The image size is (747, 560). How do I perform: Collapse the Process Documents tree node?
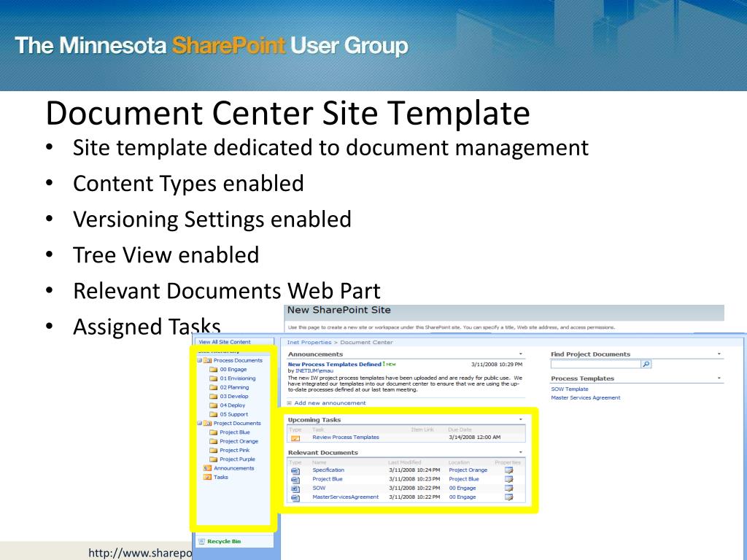click(x=200, y=360)
